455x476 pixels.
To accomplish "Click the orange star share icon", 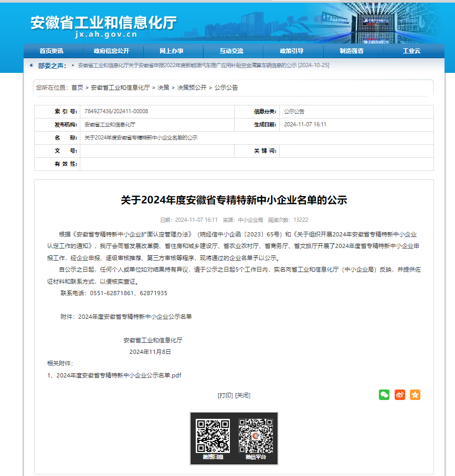I will pos(415,395).
